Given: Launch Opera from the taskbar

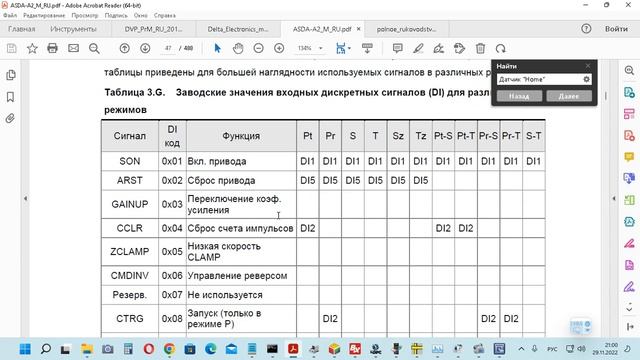Looking at the screenshot, I should tap(149, 349).
